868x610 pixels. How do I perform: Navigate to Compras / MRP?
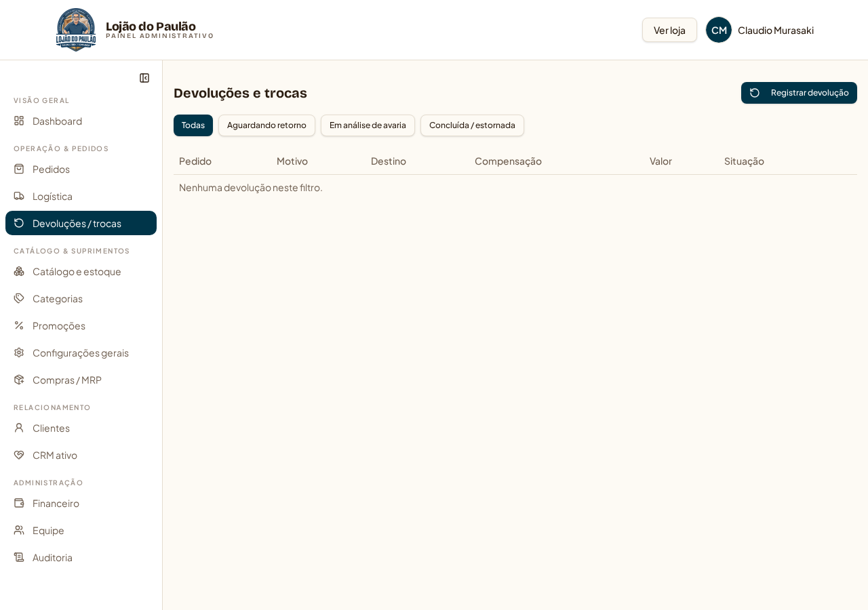point(81,380)
